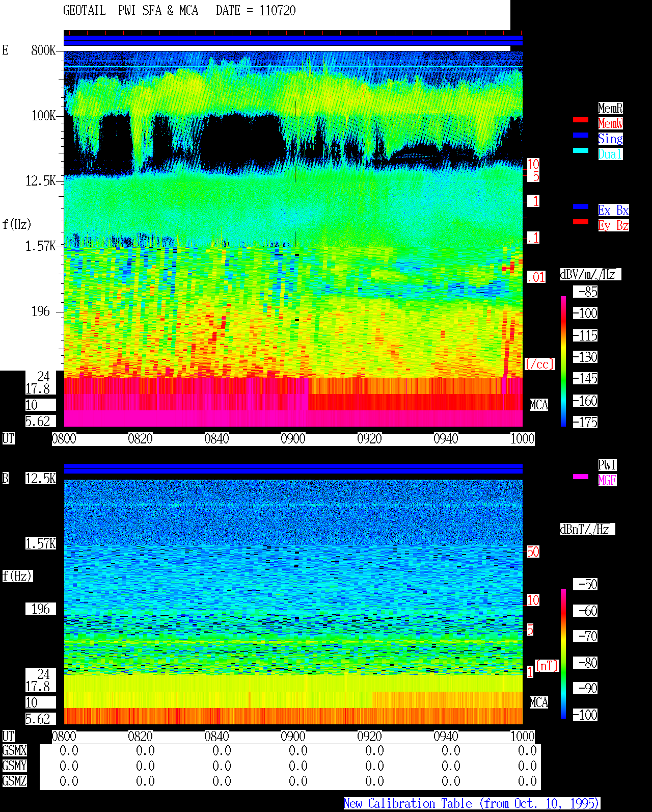Click the MGF legend label
Viewport: 652px width, 812px height.
[x=607, y=480]
